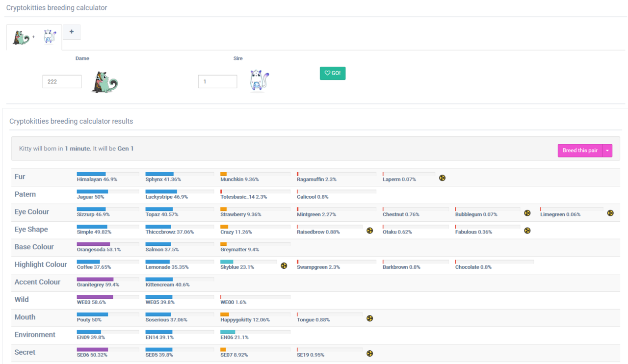This screenshot has width=628, height=364.
Task: Click the Sizzurp 46.9% label
Action: 93,215
